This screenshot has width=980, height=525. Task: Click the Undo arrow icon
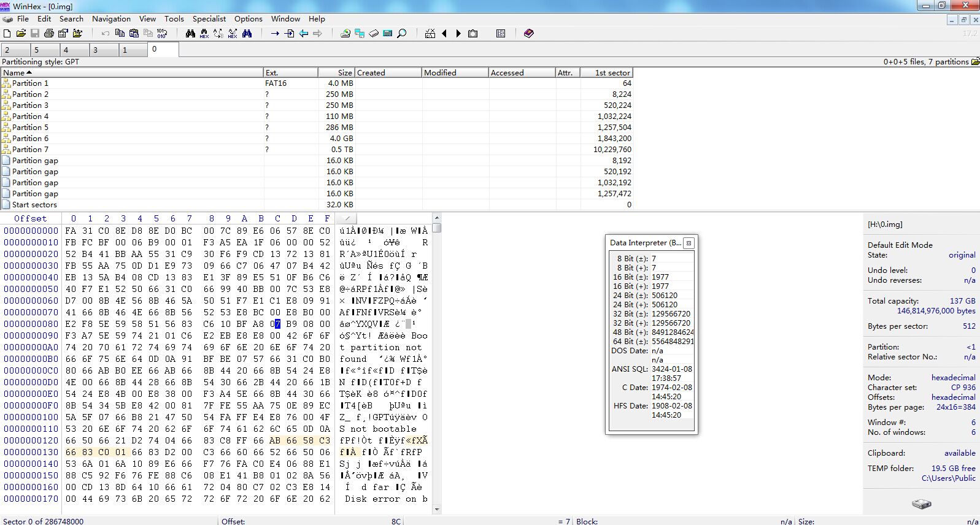(x=106, y=33)
